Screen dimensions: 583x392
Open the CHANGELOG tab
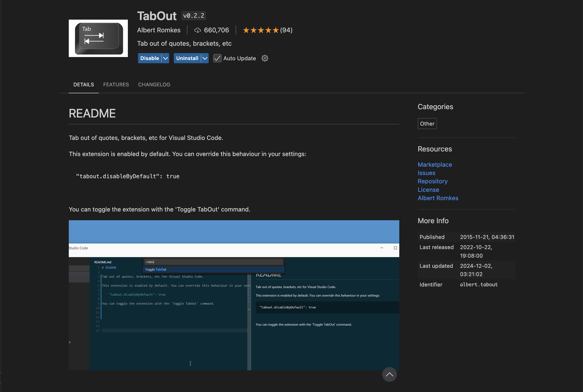coord(154,84)
